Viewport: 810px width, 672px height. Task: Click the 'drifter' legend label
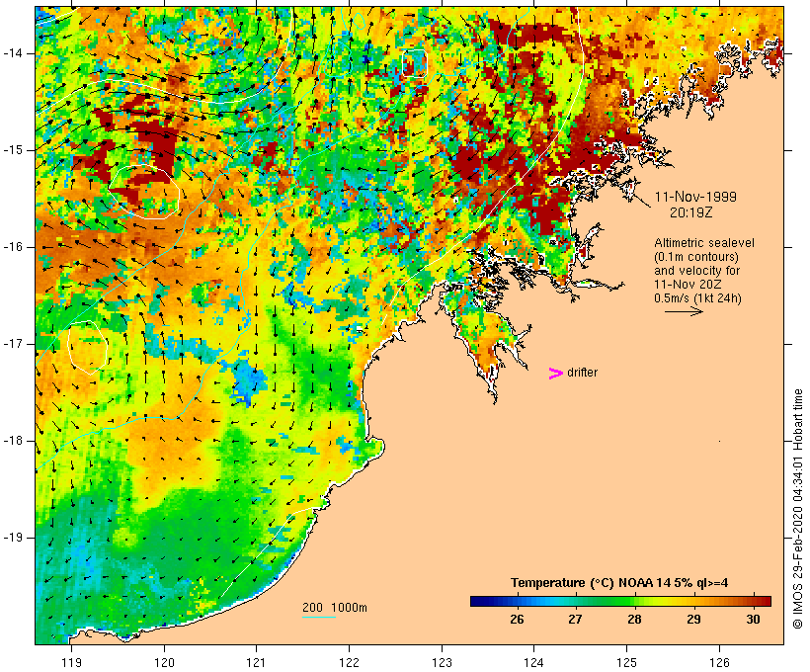pos(582,373)
